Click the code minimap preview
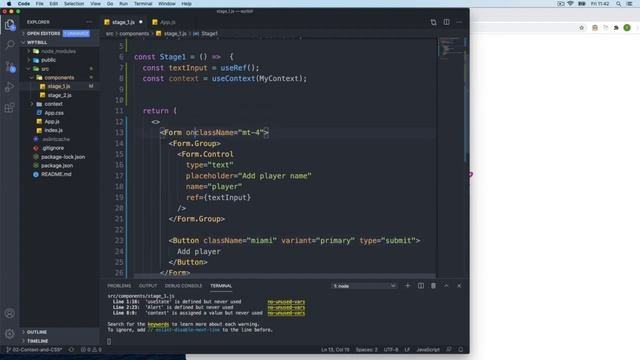640x360 pixels. coord(451,49)
